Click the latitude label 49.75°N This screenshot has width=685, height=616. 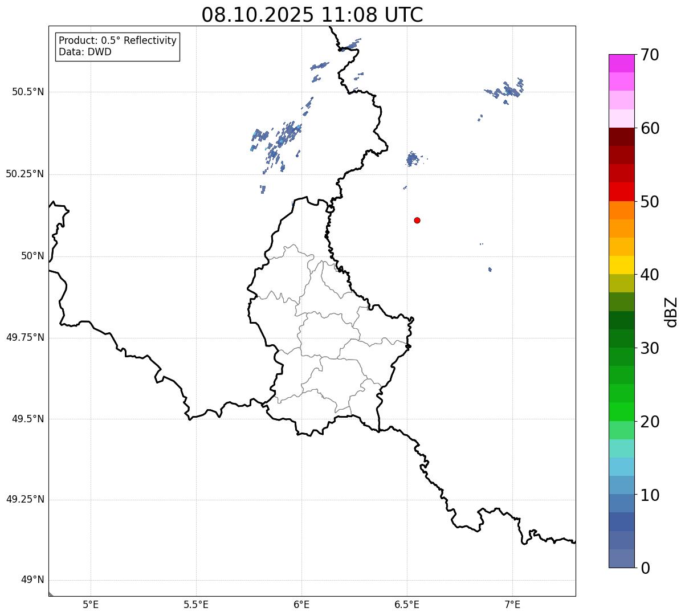point(25,337)
